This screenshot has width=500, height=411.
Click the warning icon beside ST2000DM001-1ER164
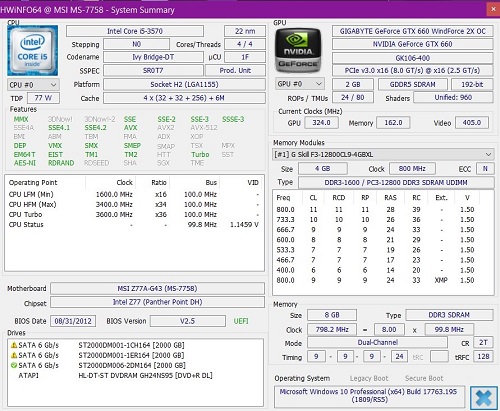tap(14, 355)
